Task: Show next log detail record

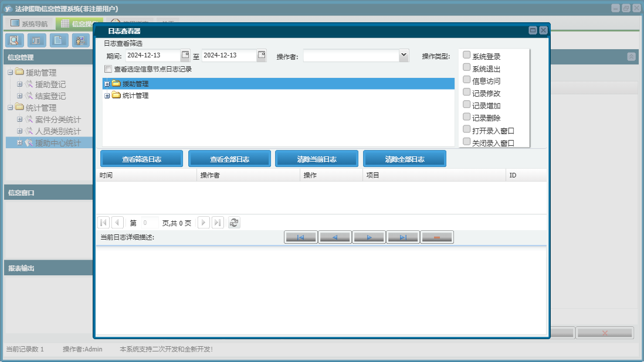Action: (369, 237)
